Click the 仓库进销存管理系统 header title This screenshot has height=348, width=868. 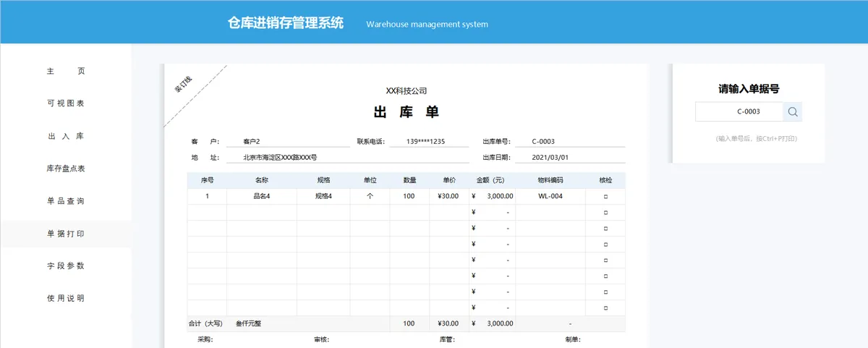[286, 23]
